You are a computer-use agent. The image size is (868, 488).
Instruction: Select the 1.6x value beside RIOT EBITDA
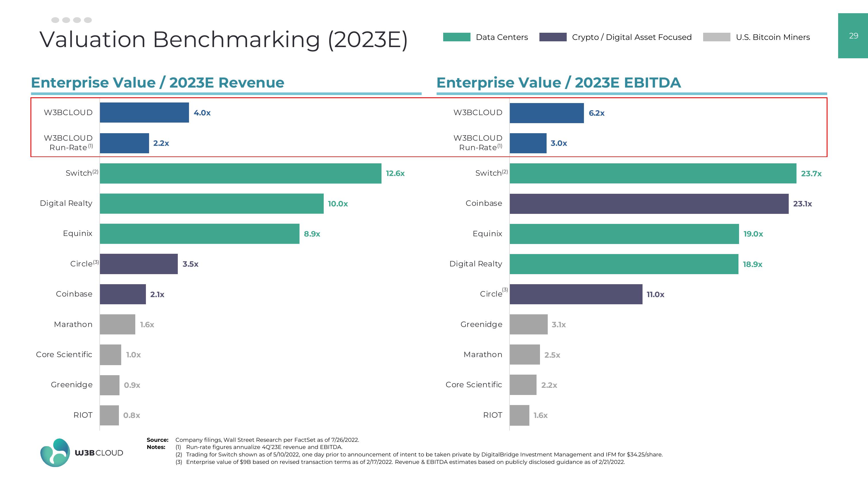(x=541, y=415)
